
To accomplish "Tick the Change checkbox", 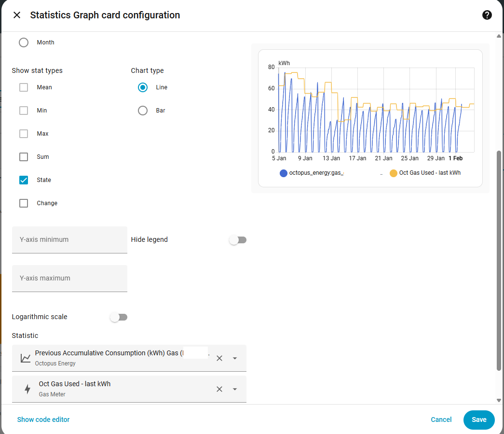I will coord(24,203).
